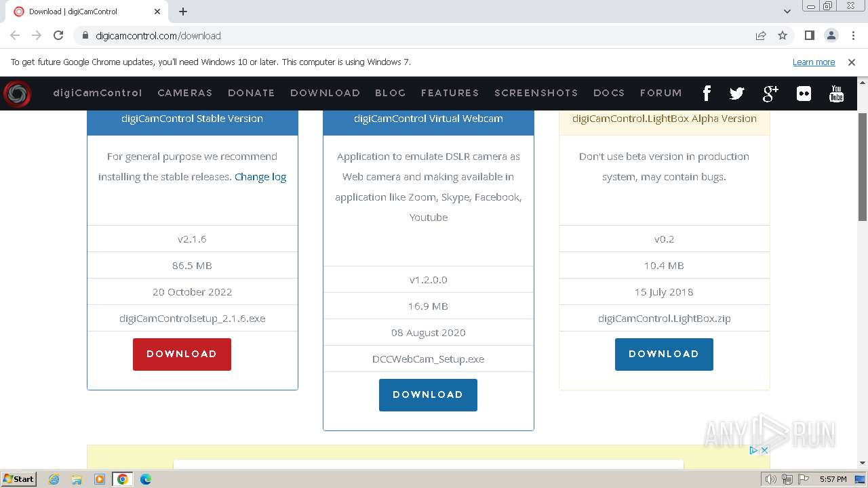Open the DONATE menu item
This screenshot has width=868, height=488.
[x=252, y=93]
